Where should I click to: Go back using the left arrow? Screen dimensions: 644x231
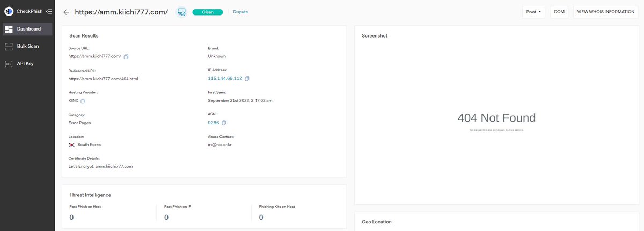pos(66,12)
